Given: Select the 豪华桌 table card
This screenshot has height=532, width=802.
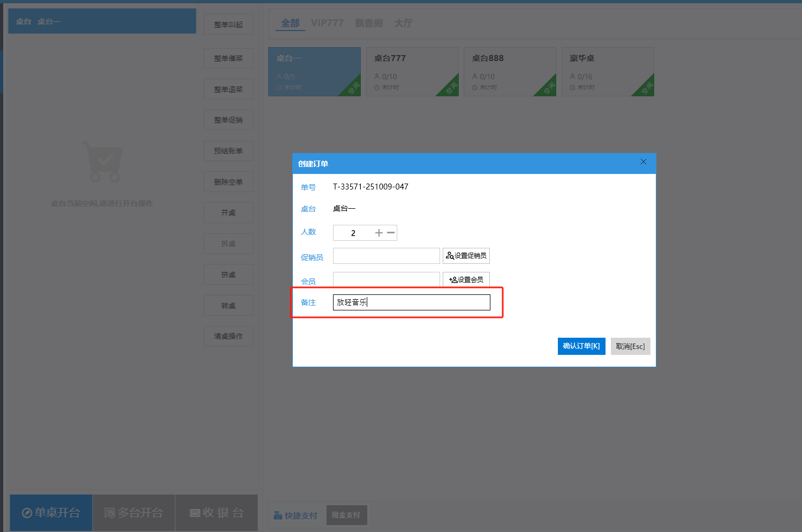Looking at the screenshot, I should 608,72.
